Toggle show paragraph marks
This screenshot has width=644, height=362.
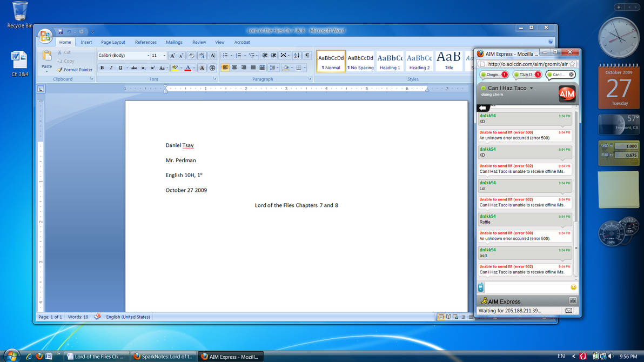pyautogui.click(x=307, y=56)
